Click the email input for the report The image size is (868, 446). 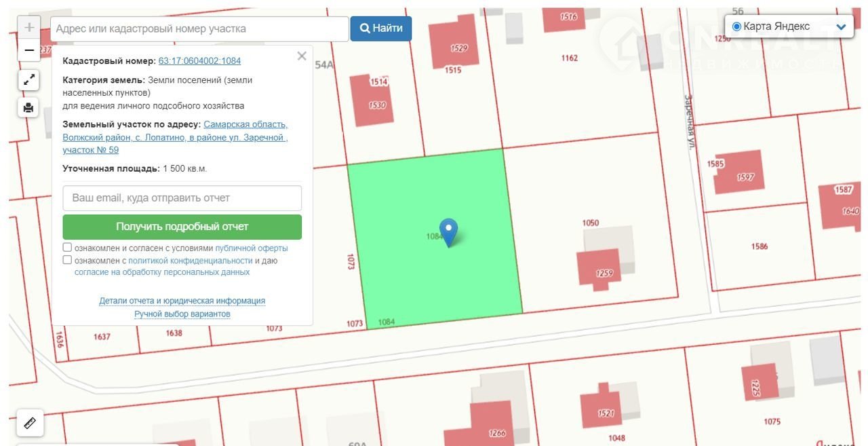182,198
